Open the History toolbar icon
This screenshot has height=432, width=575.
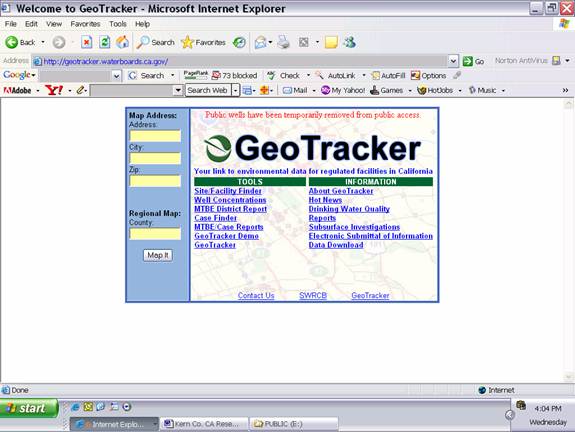[239, 43]
